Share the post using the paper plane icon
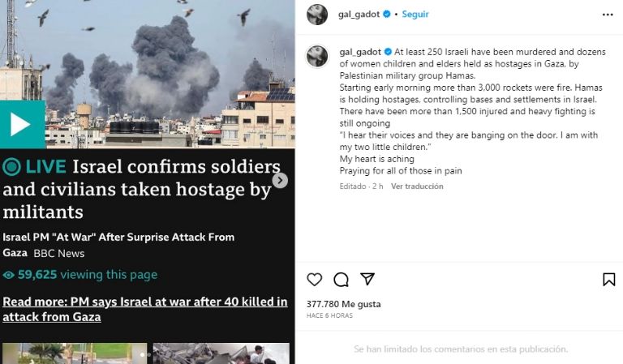 pyautogui.click(x=367, y=280)
